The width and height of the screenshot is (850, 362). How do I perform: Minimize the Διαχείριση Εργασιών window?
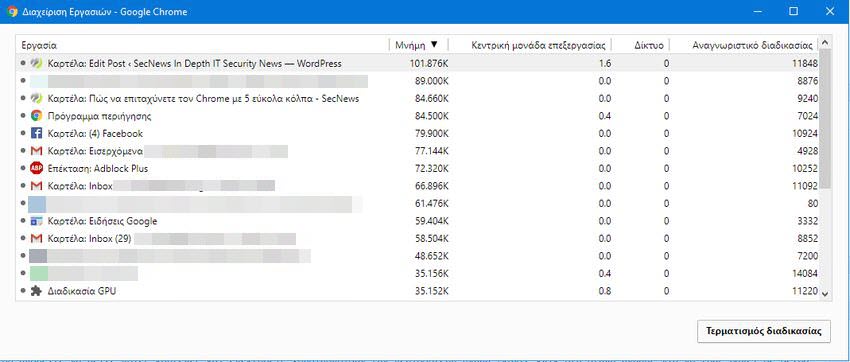tap(757, 11)
